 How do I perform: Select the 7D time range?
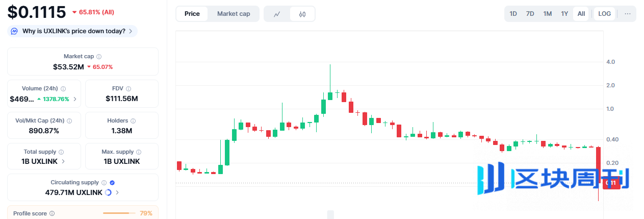coord(530,14)
